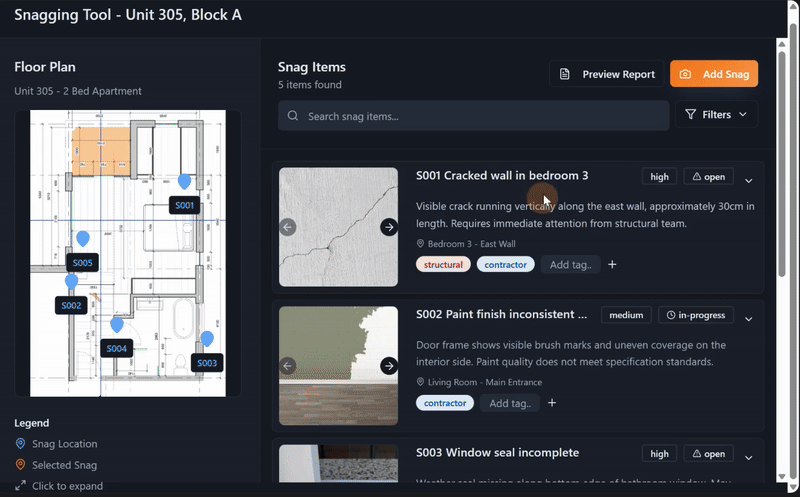Click the camera icon in Add Snag
Viewport: 800px width, 497px height.
[x=685, y=74]
